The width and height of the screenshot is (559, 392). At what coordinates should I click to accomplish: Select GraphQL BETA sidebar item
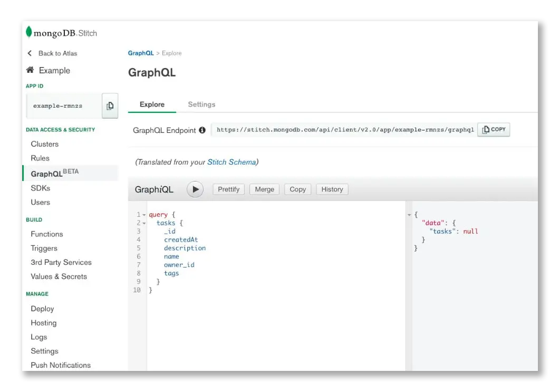tap(71, 174)
